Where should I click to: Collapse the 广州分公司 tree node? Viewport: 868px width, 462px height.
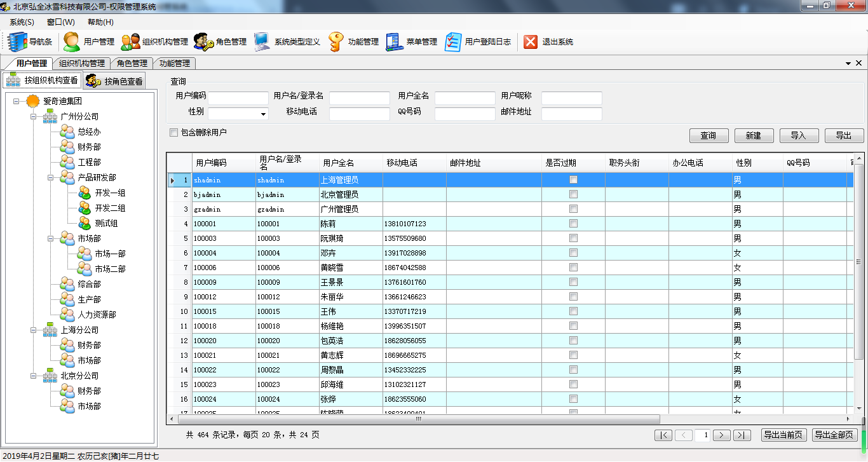tap(33, 117)
